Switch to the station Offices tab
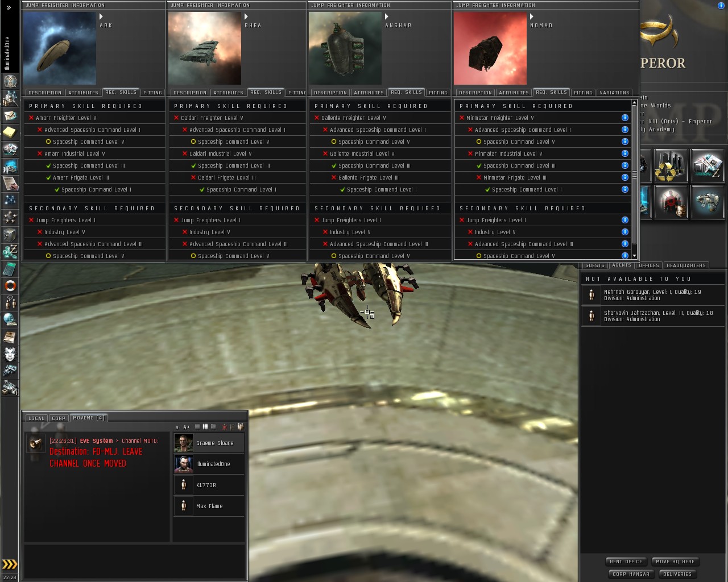 click(x=649, y=265)
